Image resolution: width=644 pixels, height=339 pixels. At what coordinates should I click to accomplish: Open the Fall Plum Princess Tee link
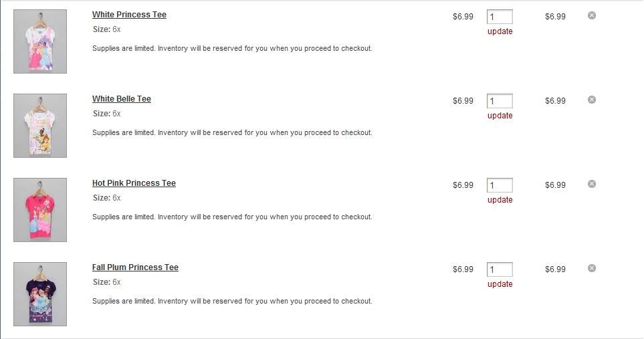pyautogui.click(x=135, y=267)
